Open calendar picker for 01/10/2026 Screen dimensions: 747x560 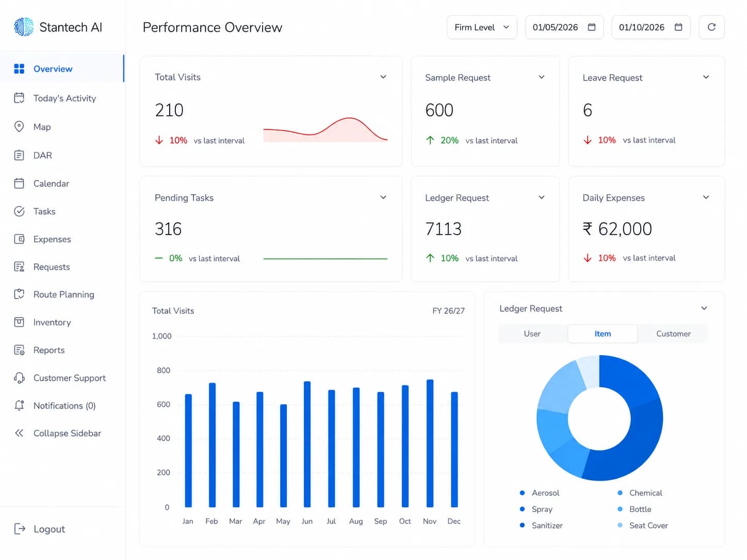point(678,27)
